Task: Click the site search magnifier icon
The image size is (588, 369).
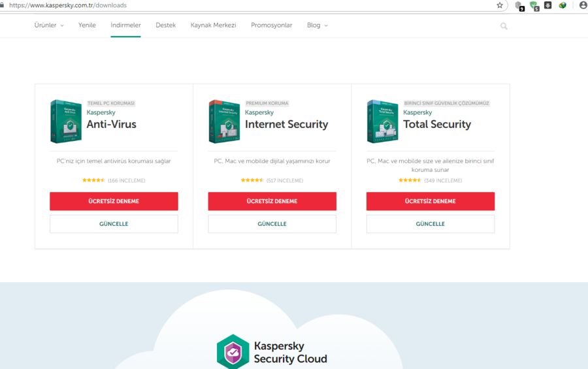Action: tap(504, 26)
